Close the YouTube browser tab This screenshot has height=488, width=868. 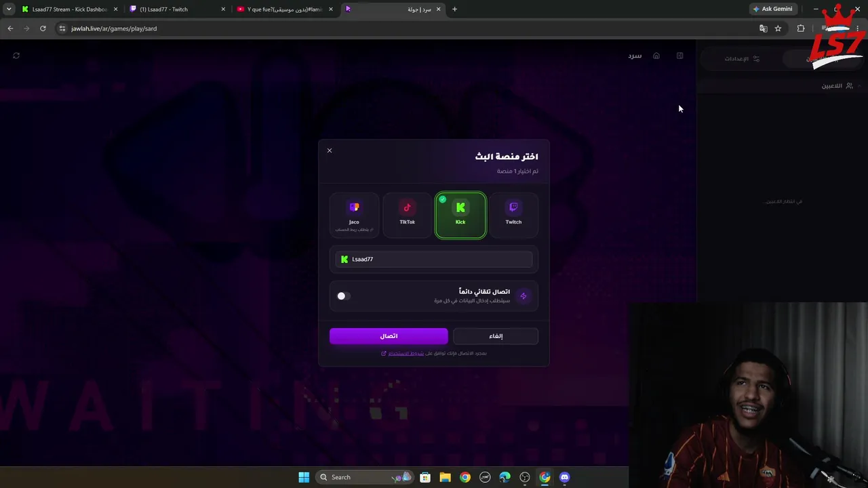coord(331,9)
